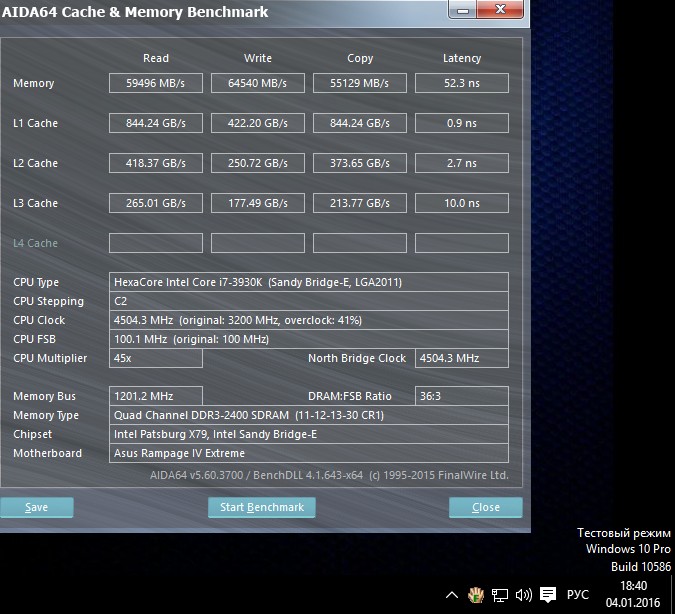Click Intel Patsburg X79 chipset field

pos(309,434)
